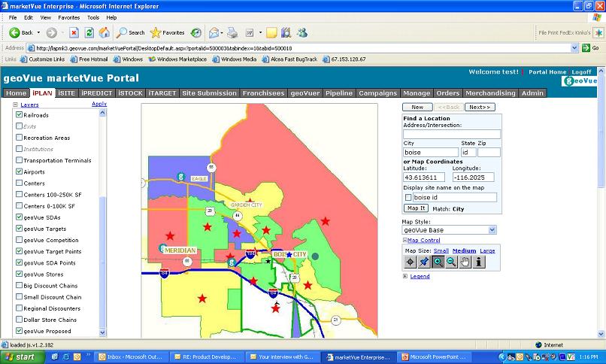The width and height of the screenshot is (606, 364).
Task: Click the Print toolbar icon
Action: 232,33
